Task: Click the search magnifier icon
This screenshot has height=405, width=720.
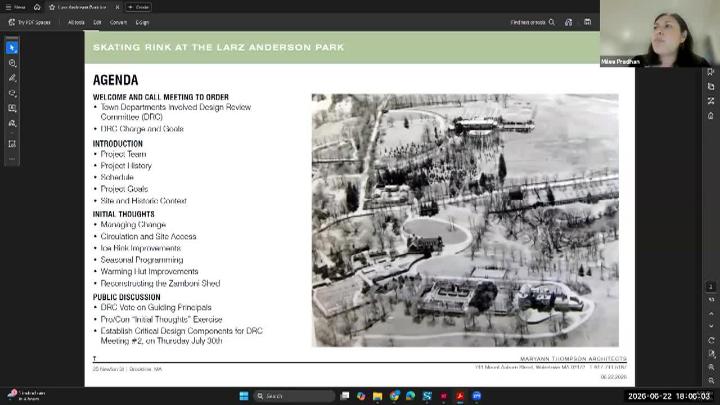Action: click(552, 22)
